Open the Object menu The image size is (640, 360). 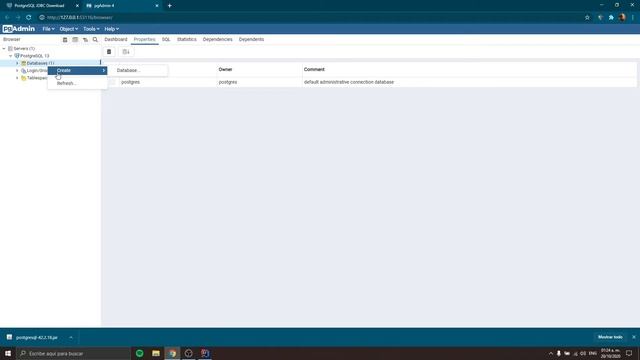pyautogui.click(x=68, y=29)
